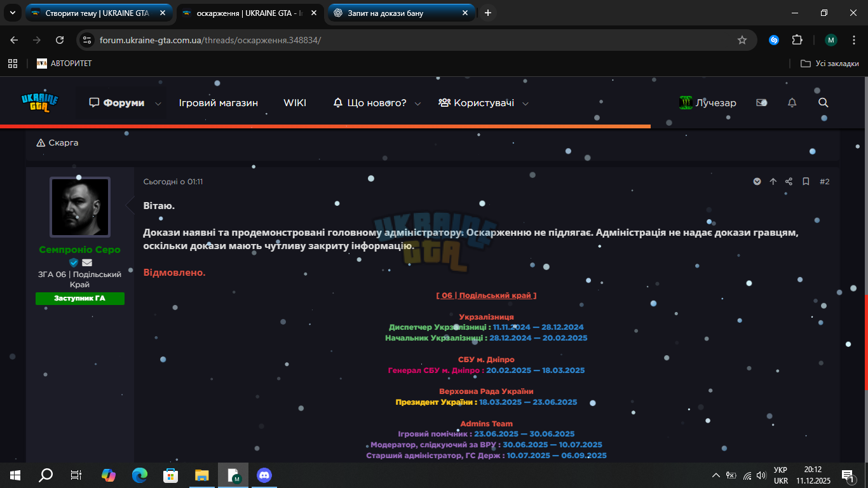Click the Заступник ГА green banner
The width and height of the screenshot is (868, 488).
tap(80, 298)
